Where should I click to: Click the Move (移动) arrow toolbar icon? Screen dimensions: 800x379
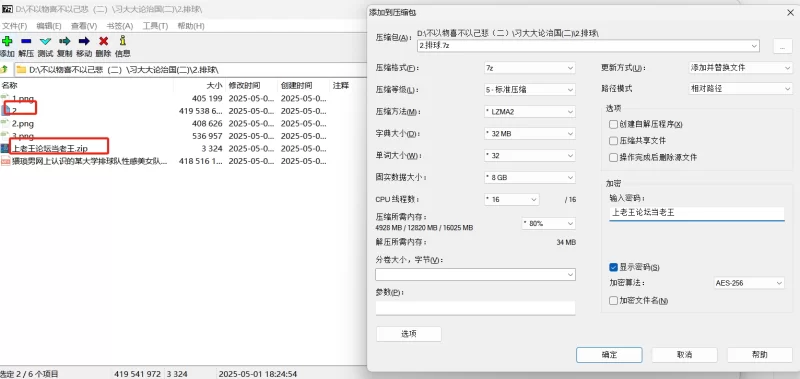(84, 41)
